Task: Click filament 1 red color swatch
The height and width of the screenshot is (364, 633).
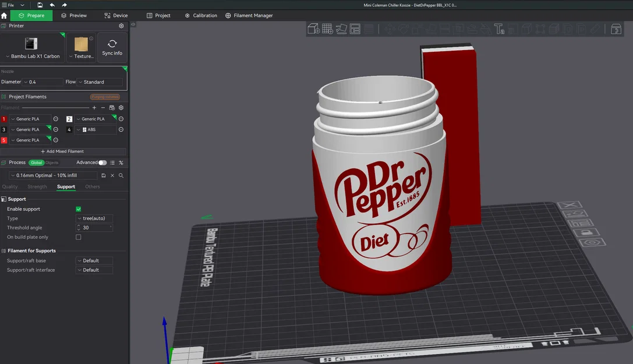Action: tap(4, 119)
